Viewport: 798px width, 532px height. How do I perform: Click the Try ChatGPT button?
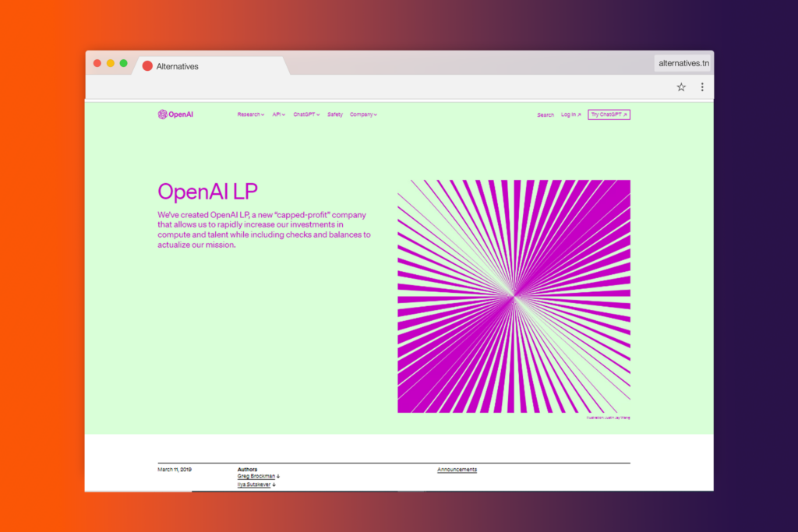[x=609, y=115]
